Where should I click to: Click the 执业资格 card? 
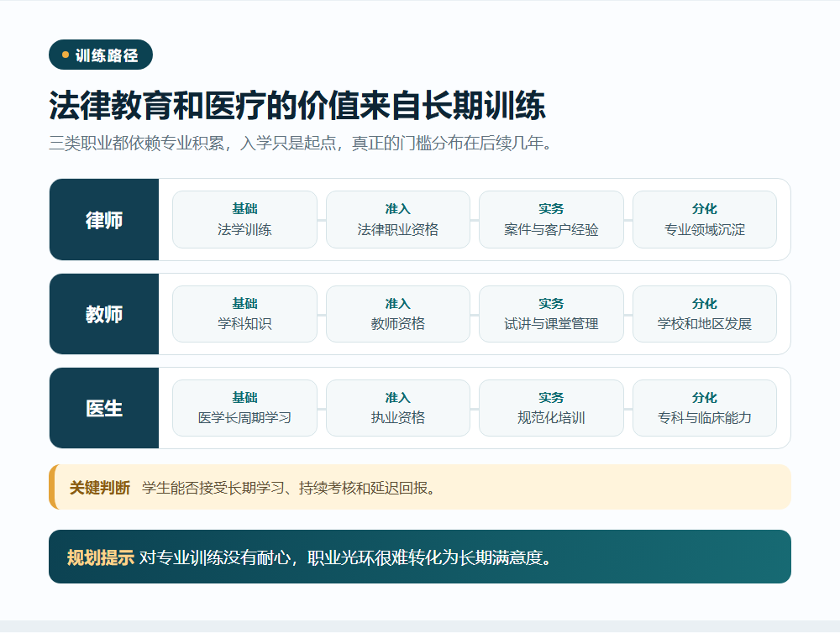tap(398, 408)
